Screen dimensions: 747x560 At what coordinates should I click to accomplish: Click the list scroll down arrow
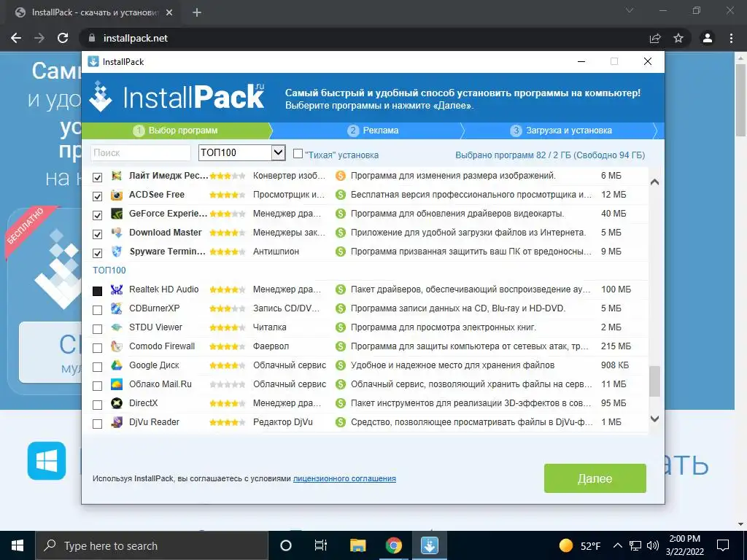654,419
